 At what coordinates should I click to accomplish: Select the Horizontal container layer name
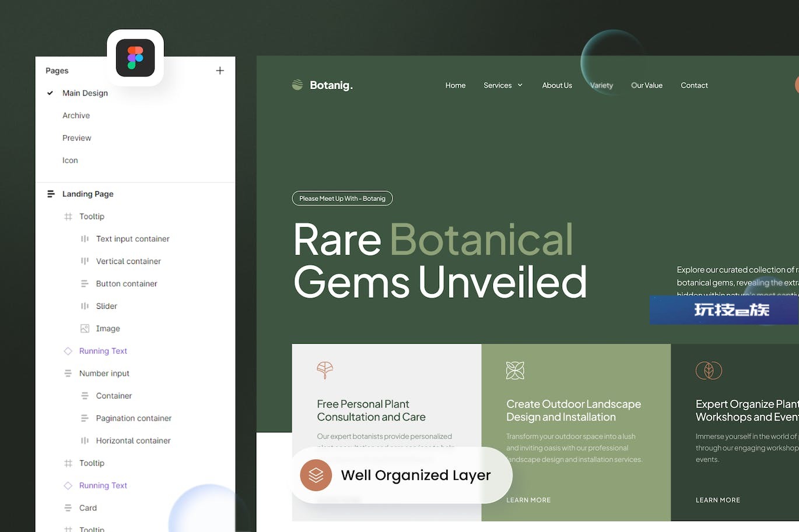(x=134, y=441)
